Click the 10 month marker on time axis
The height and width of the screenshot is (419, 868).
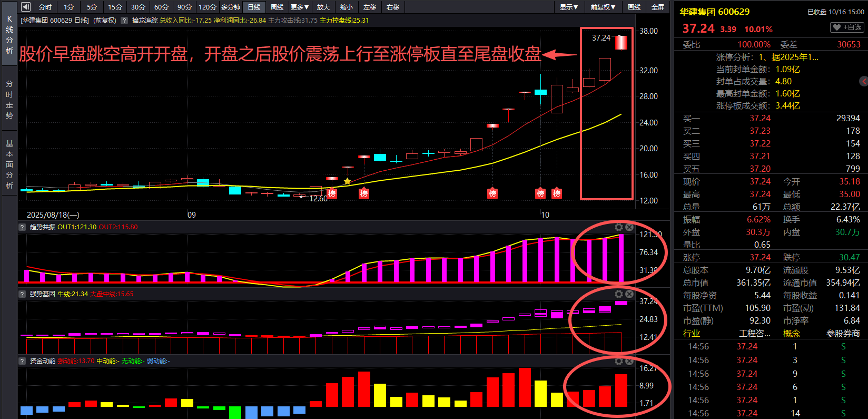point(545,215)
